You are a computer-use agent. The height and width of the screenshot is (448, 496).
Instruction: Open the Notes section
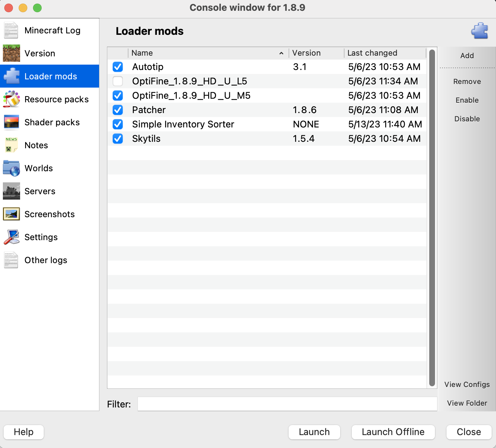click(x=36, y=145)
